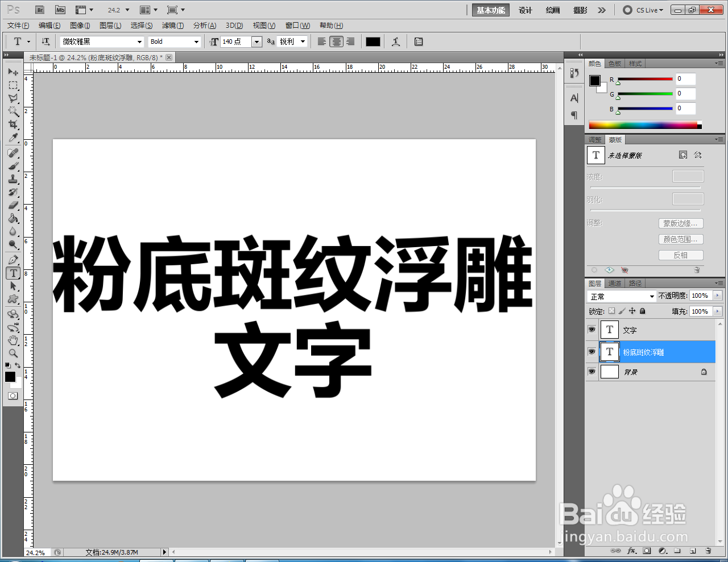Open the 文件(F) menu

tap(18, 26)
